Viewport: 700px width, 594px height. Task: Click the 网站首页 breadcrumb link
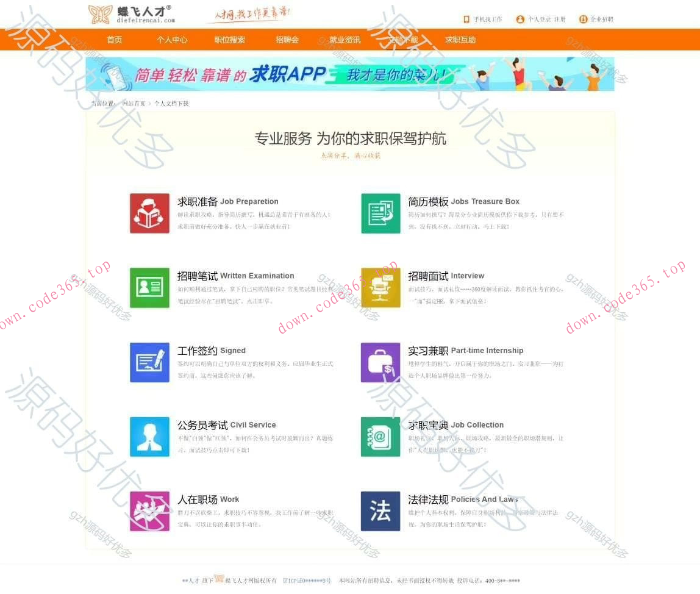133,104
